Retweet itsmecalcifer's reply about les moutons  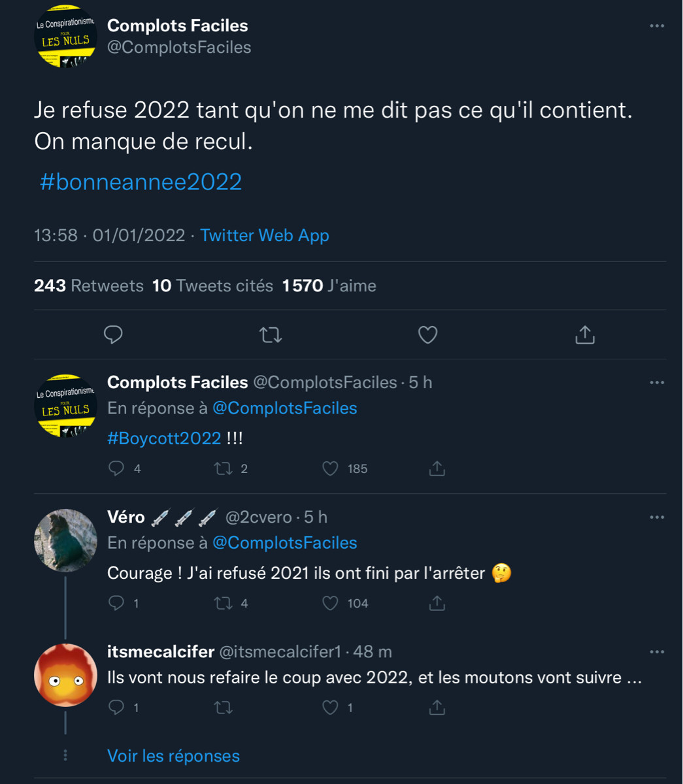click(224, 708)
